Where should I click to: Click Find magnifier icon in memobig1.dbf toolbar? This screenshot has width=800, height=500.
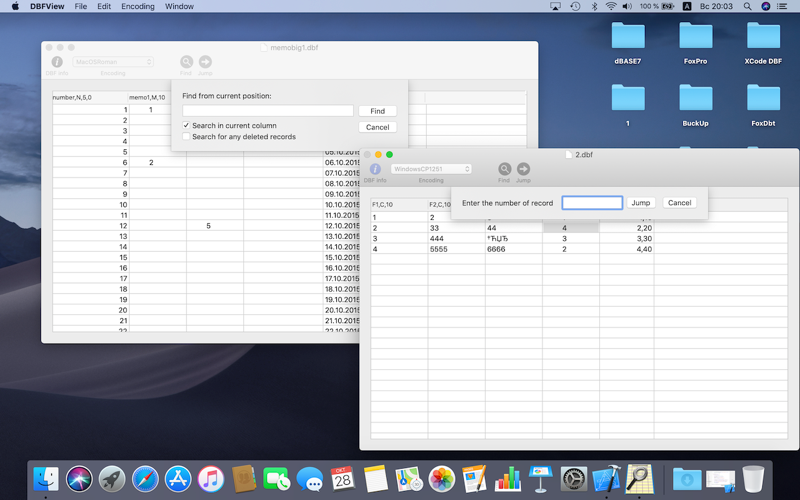click(187, 62)
